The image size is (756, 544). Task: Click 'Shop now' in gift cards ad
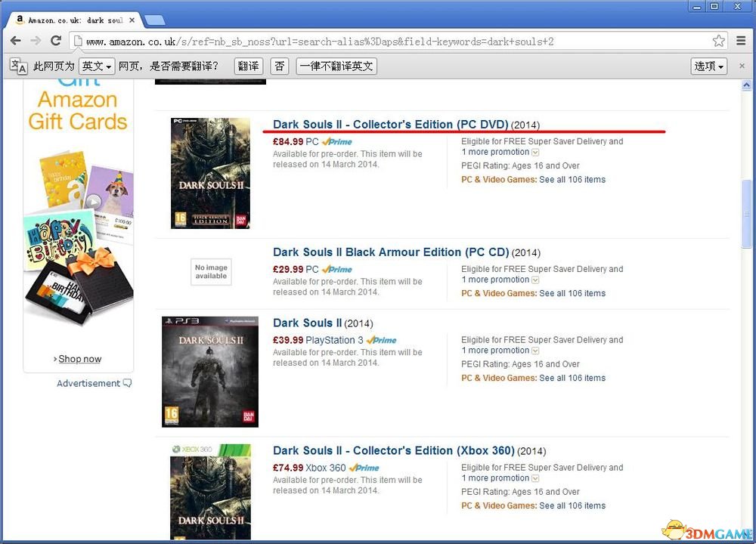[x=79, y=359]
